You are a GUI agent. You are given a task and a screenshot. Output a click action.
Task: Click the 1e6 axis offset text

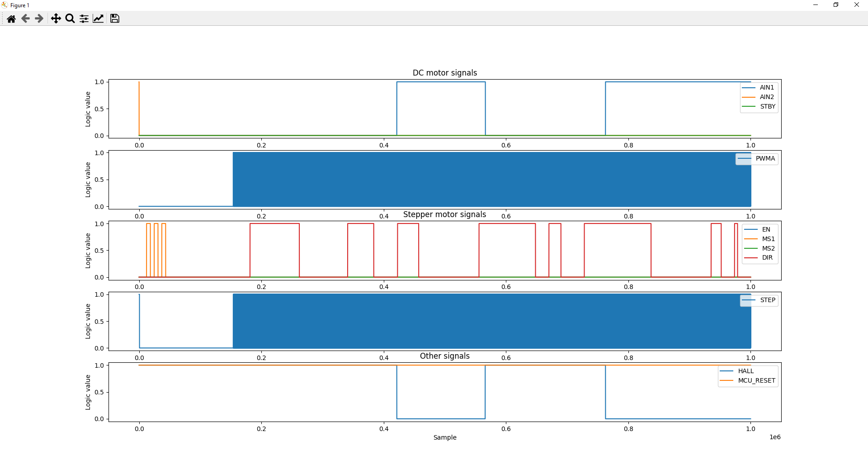pos(775,437)
